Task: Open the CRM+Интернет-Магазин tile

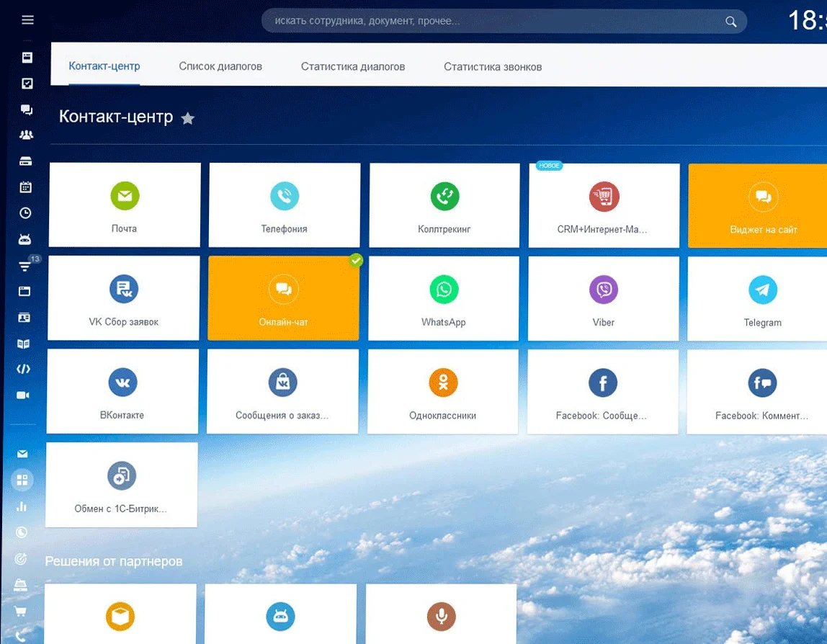Action: (x=604, y=205)
